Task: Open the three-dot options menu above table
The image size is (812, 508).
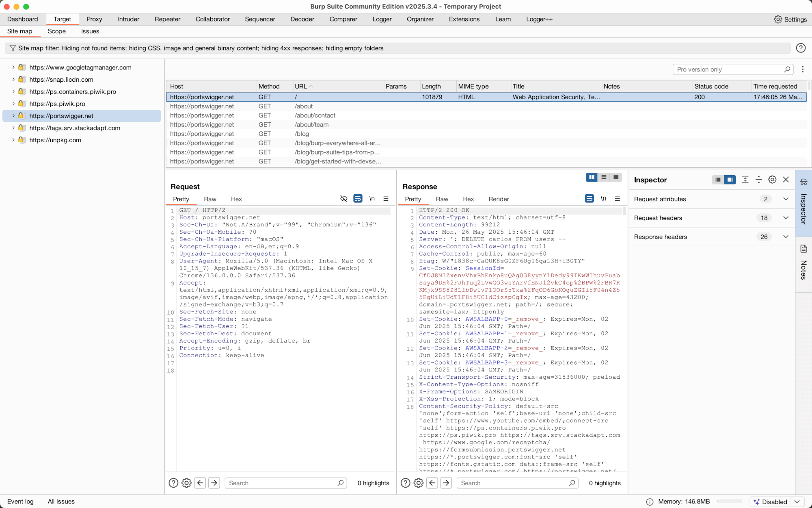Action: (803, 69)
